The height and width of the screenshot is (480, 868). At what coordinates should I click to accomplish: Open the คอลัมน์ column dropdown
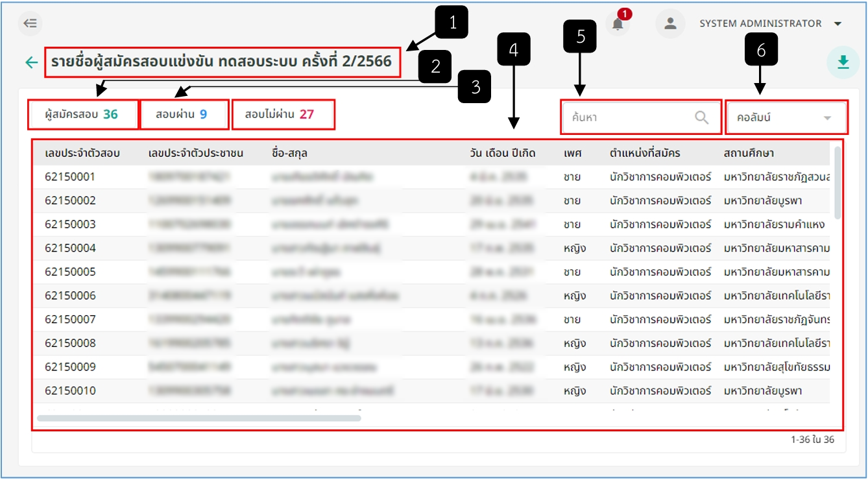tap(786, 117)
